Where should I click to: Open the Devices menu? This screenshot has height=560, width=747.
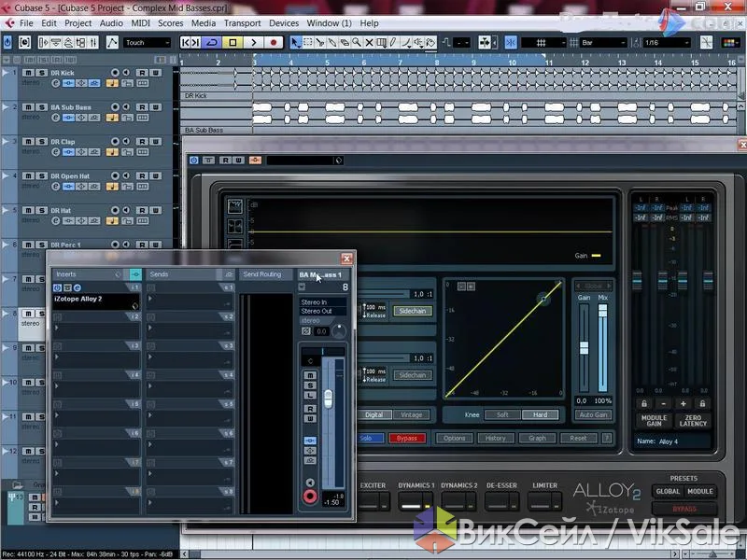[284, 22]
